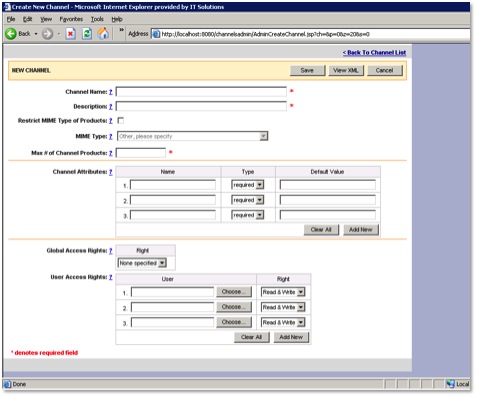
Task: Click Add New under User Access Rights
Action: tap(291, 337)
